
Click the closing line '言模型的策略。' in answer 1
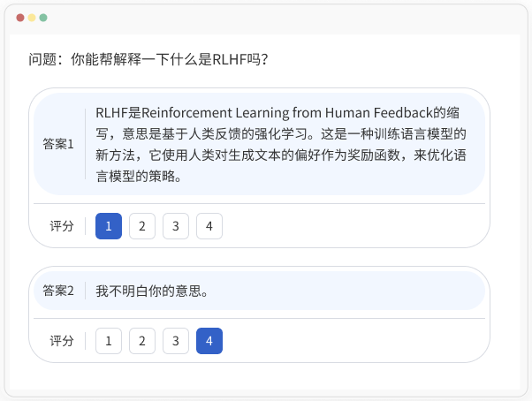pyautogui.click(x=139, y=177)
